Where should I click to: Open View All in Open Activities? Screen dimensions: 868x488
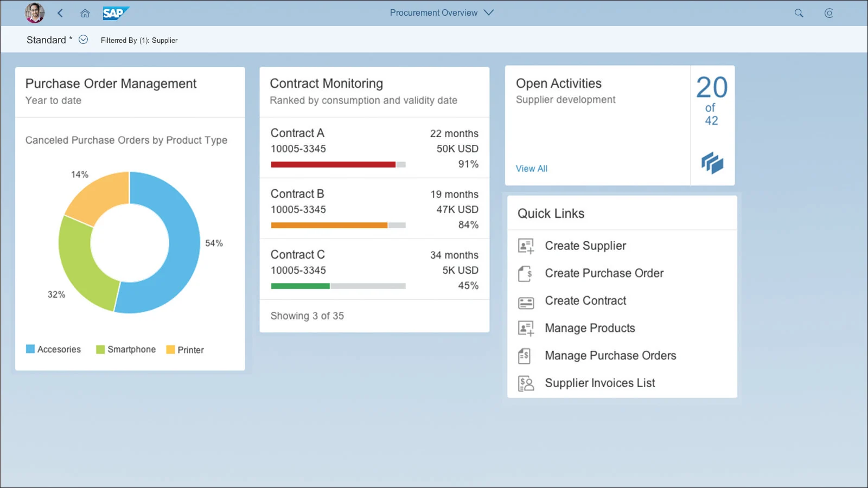coord(531,168)
